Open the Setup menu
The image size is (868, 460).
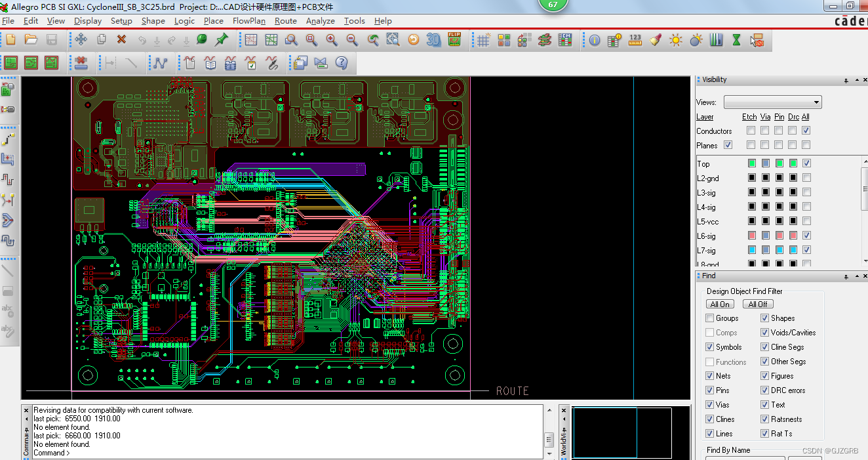tap(121, 20)
